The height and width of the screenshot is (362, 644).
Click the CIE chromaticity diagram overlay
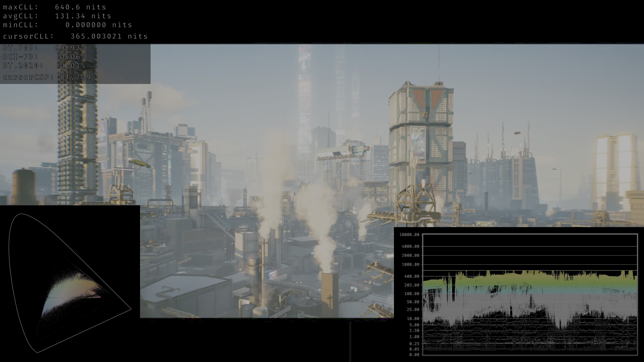(70, 283)
